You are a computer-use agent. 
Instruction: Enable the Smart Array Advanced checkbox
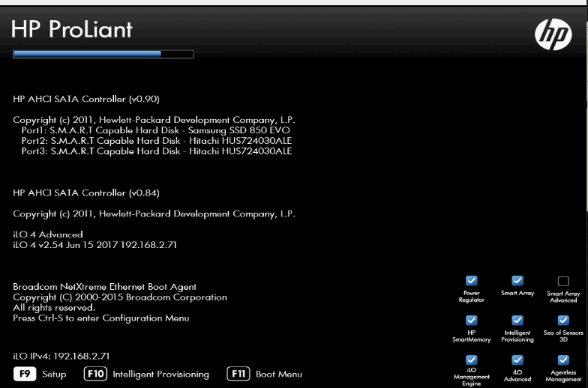point(563,281)
